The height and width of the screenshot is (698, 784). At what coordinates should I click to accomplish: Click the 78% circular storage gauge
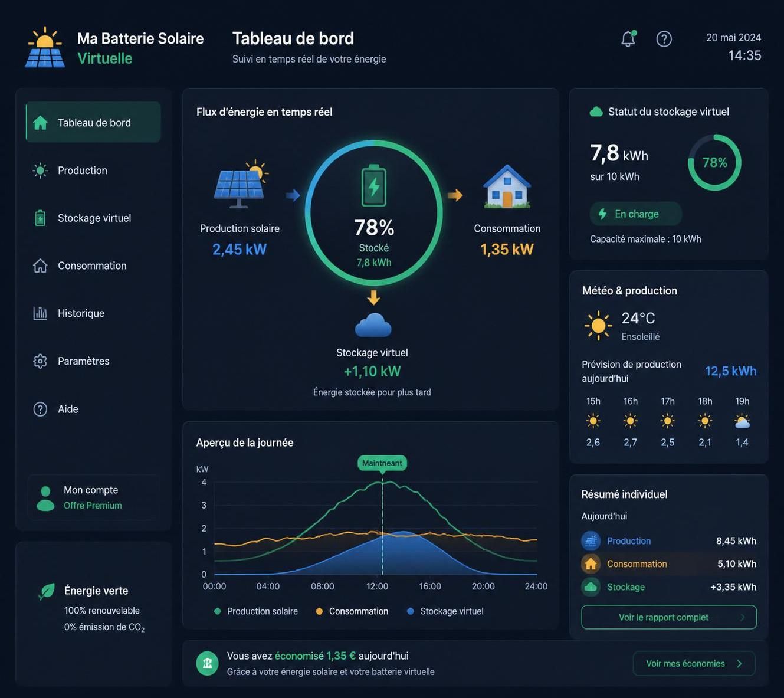(714, 162)
